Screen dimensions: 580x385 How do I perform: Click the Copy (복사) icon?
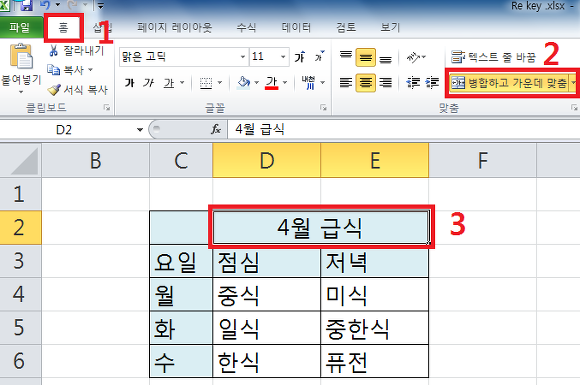pyautogui.click(x=54, y=70)
